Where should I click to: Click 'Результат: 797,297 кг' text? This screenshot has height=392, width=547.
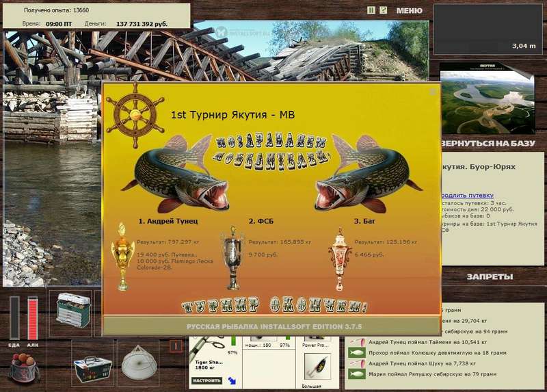[x=168, y=242]
